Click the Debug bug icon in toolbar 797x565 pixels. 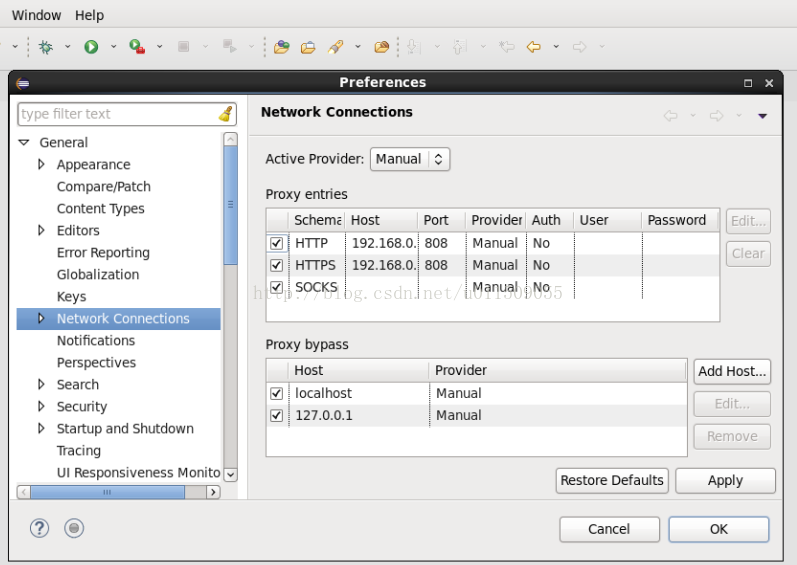point(46,47)
